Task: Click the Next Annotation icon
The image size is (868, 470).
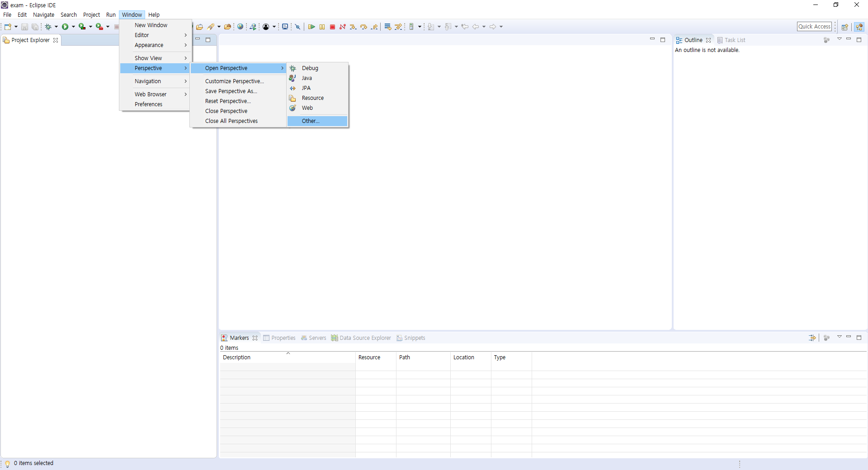Action: pyautogui.click(x=431, y=27)
